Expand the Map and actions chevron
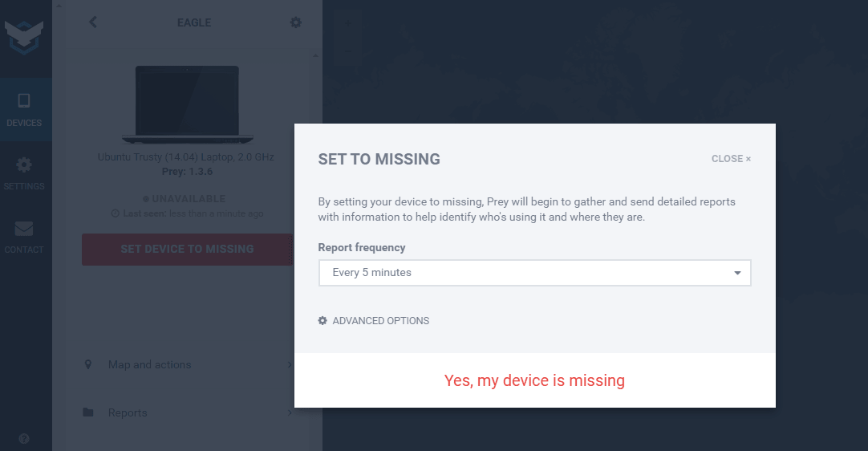The image size is (868, 451). point(289,365)
